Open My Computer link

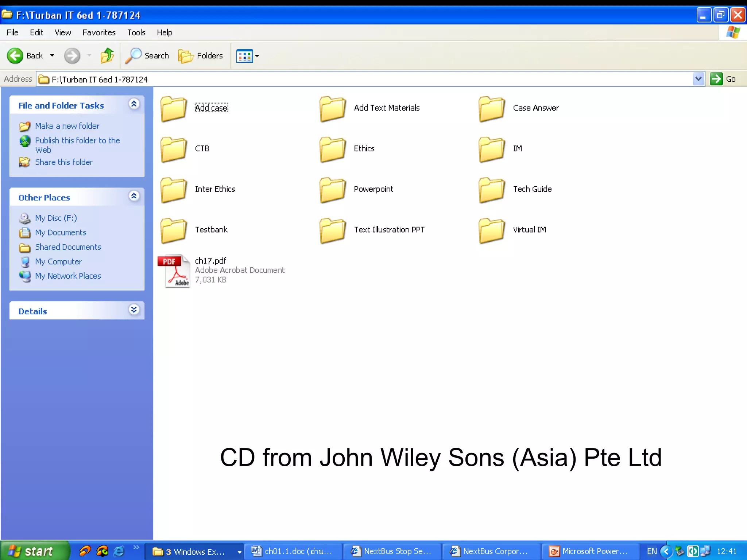click(x=58, y=262)
